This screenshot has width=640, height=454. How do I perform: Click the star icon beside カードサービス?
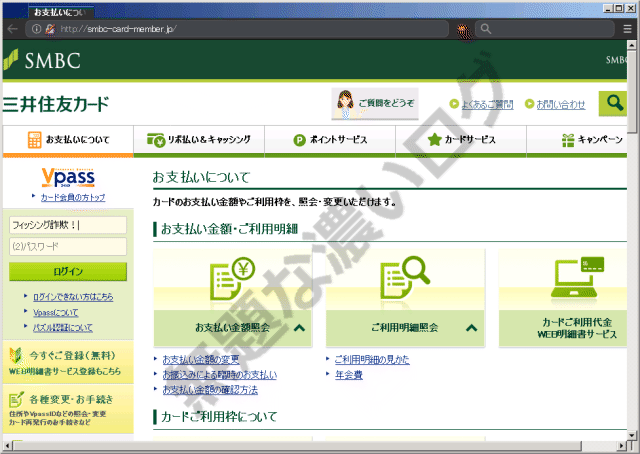pyautogui.click(x=434, y=140)
